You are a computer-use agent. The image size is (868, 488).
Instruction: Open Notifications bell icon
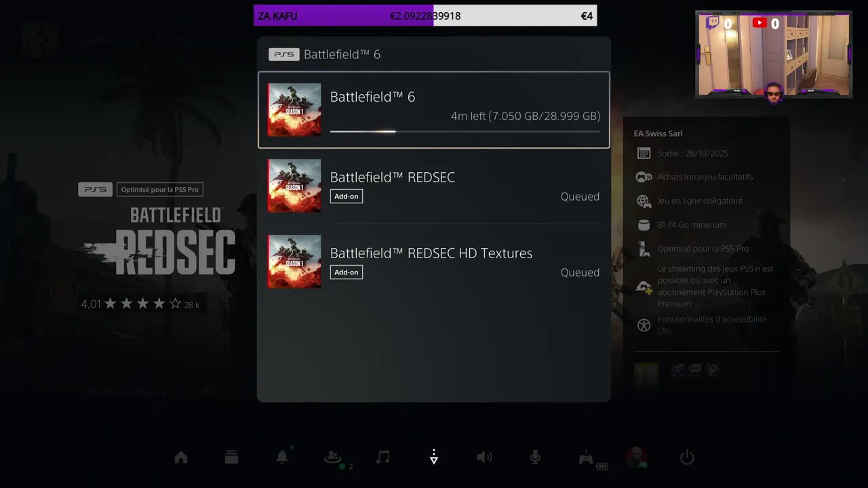pyautogui.click(x=282, y=457)
